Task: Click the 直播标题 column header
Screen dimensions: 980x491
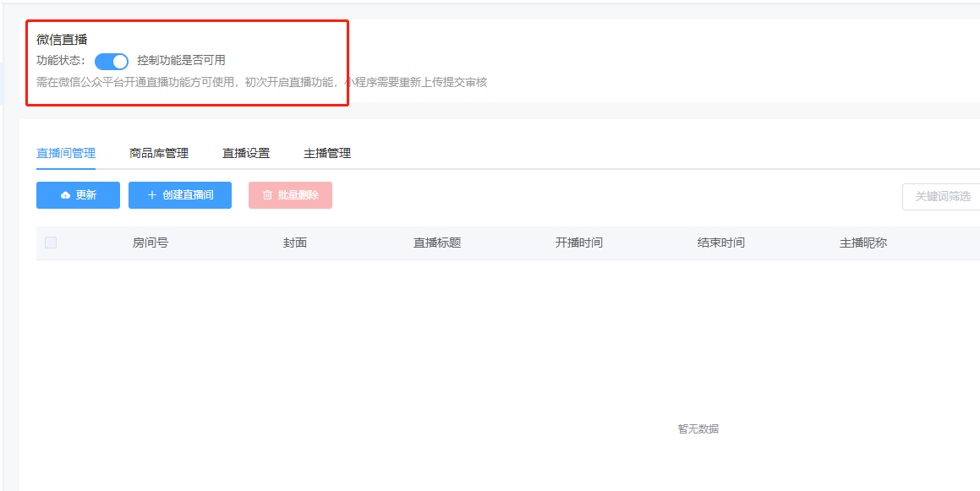Action: [437, 243]
